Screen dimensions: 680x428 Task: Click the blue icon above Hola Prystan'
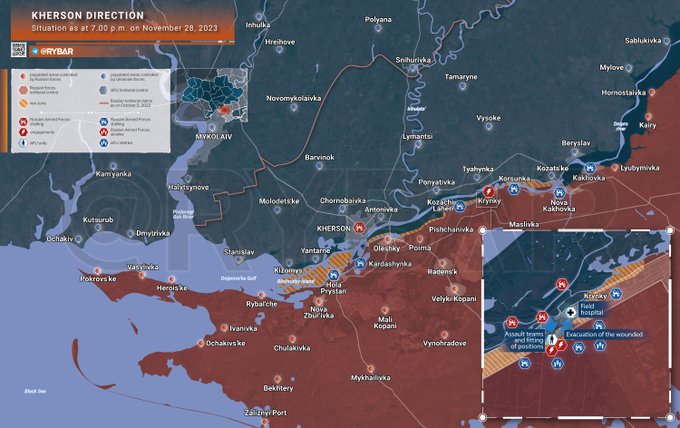pos(333,275)
